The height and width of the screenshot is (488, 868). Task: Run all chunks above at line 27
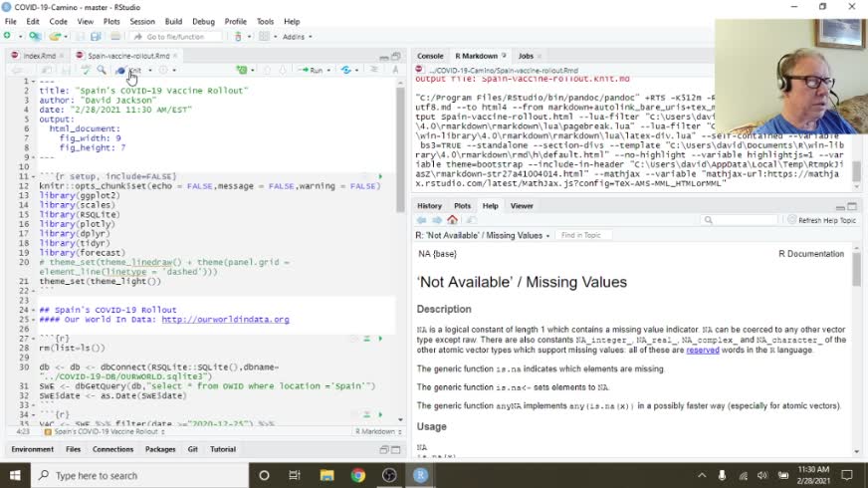(366, 339)
